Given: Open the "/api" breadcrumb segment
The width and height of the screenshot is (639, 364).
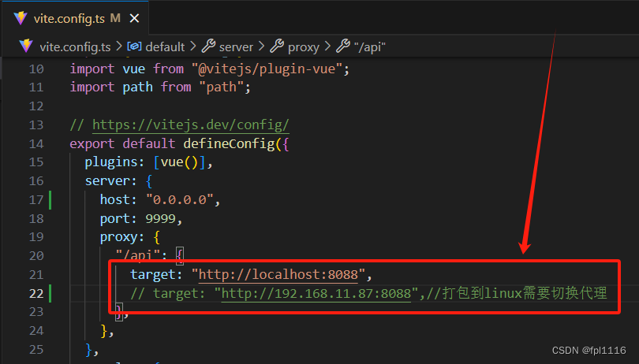Looking at the screenshot, I should tap(370, 46).
